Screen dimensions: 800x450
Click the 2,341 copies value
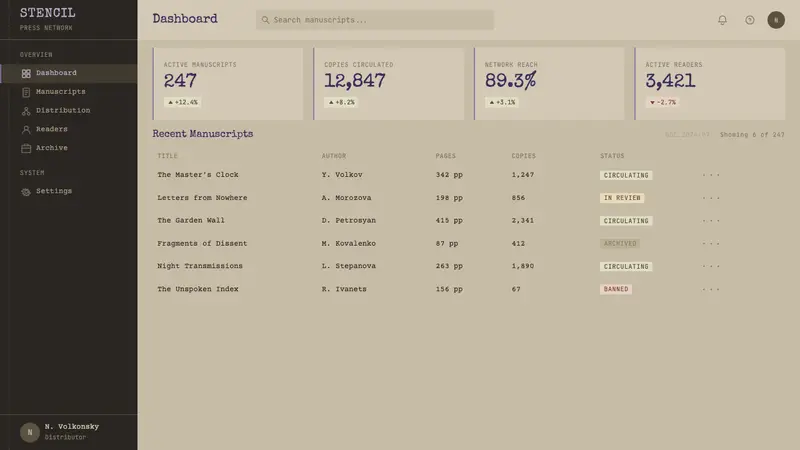522,220
